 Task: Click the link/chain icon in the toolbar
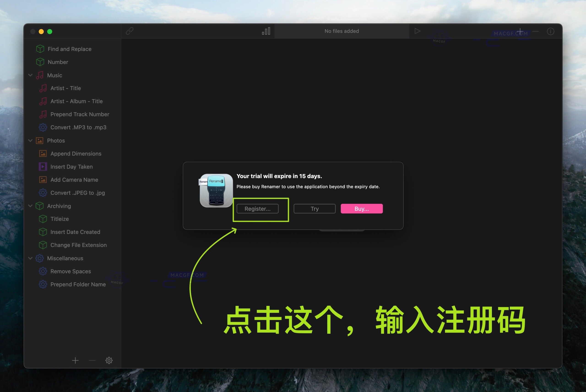tap(130, 31)
